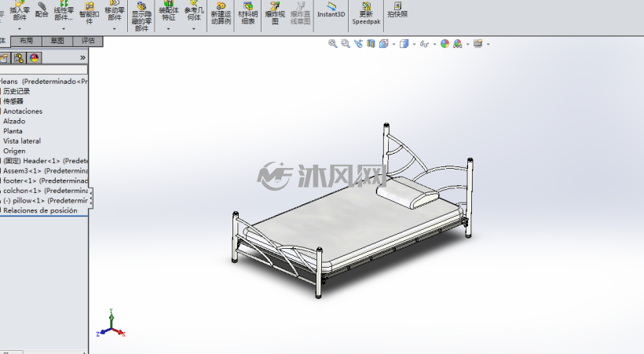The width and height of the screenshot is (644, 354).
Task: Open Display Style dropdown arrow
Action: pos(414,45)
